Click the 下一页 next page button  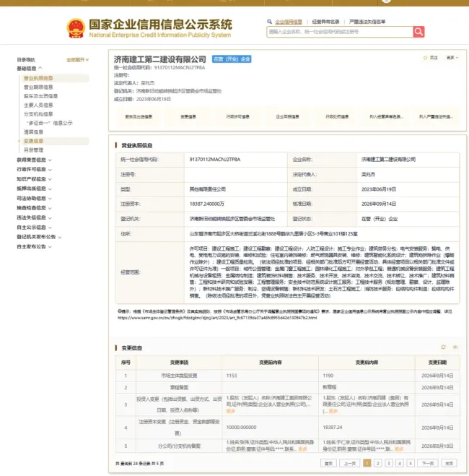[x=427, y=463]
